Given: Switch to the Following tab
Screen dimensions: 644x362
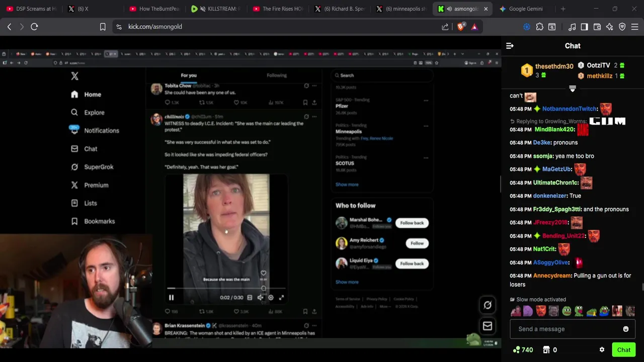Looking at the screenshot, I should (277, 75).
